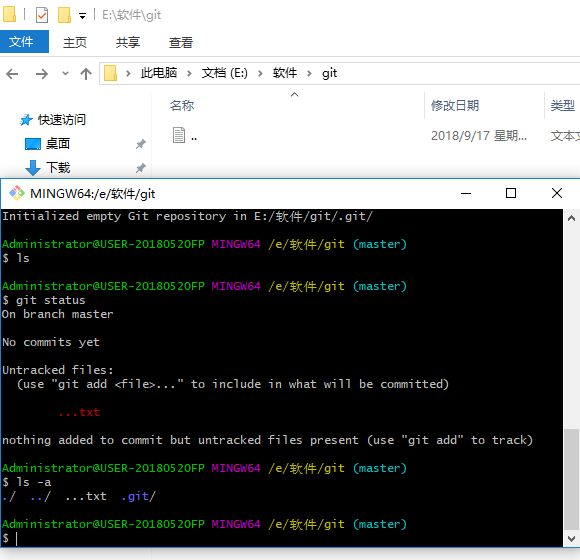Click the '$ ls -a' command line
The image size is (580, 560).
(27, 482)
